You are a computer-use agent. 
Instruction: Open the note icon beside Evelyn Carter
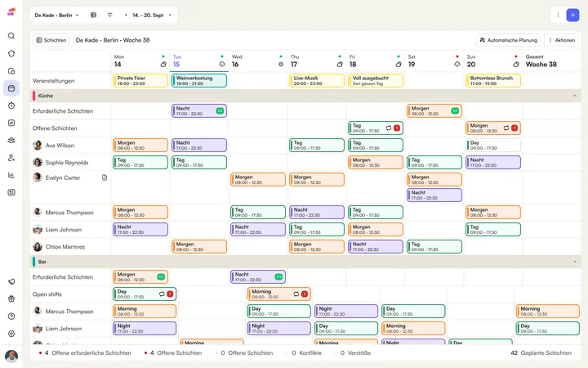click(x=105, y=177)
